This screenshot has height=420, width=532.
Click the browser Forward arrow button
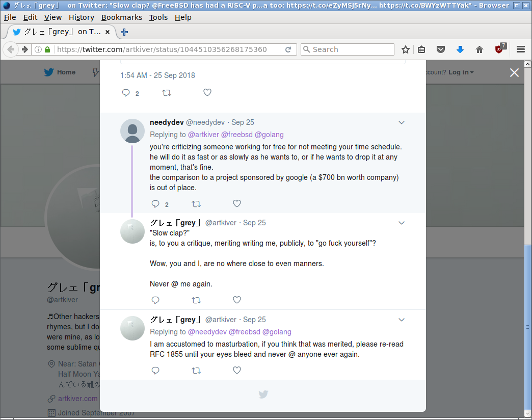click(x=25, y=49)
